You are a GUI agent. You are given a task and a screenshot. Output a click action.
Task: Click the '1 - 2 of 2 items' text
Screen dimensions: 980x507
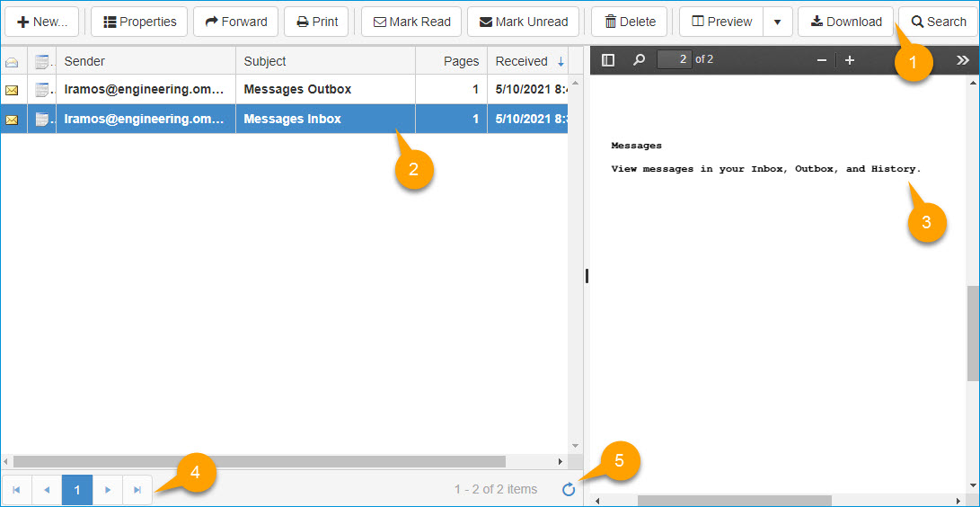[496, 490]
